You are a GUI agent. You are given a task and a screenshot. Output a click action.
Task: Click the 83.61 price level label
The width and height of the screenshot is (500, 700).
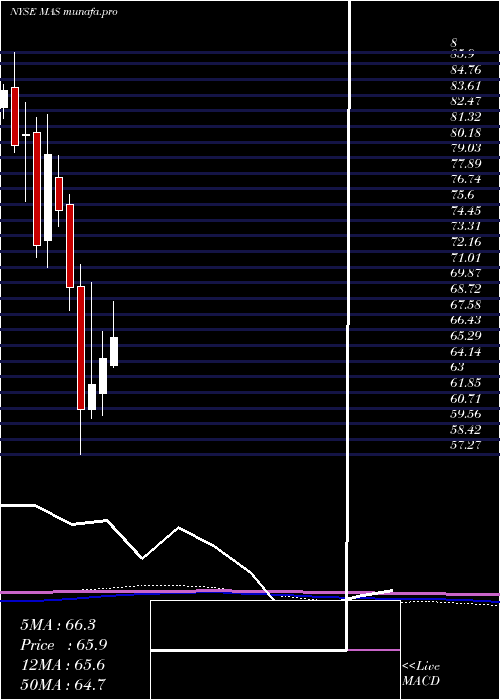[x=466, y=86]
